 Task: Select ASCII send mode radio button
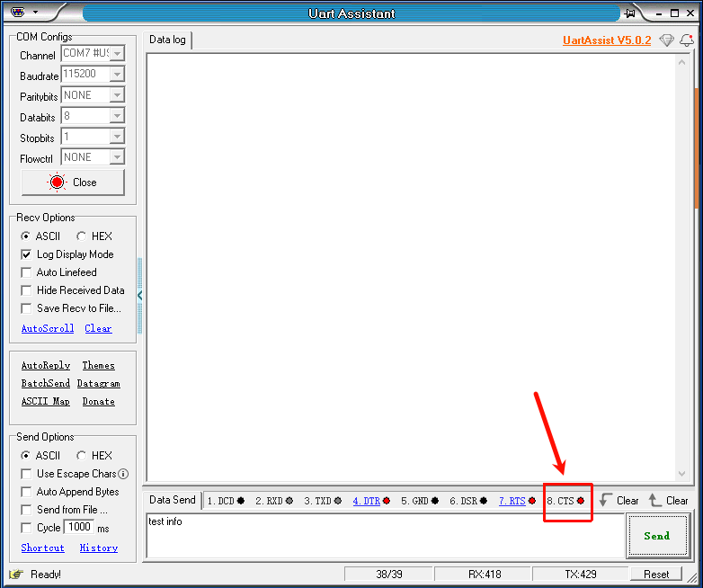click(25, 455)
